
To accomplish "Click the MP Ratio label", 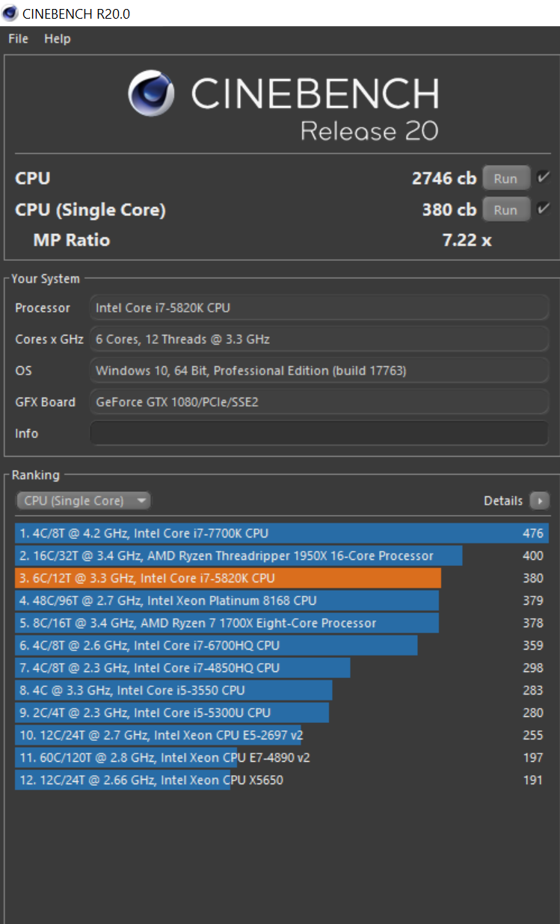I will tap(72, 240).
